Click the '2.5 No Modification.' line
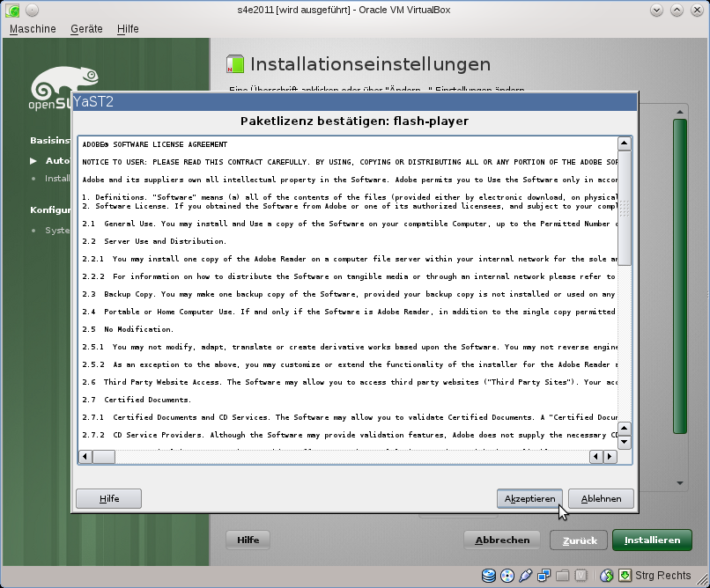 click(128, 329)
